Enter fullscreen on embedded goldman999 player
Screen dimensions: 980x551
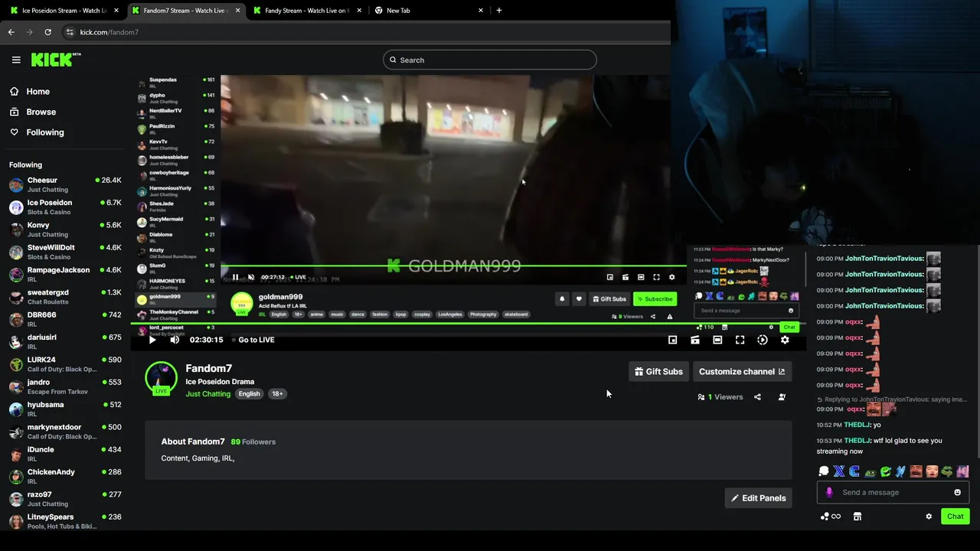click(656, 277)
